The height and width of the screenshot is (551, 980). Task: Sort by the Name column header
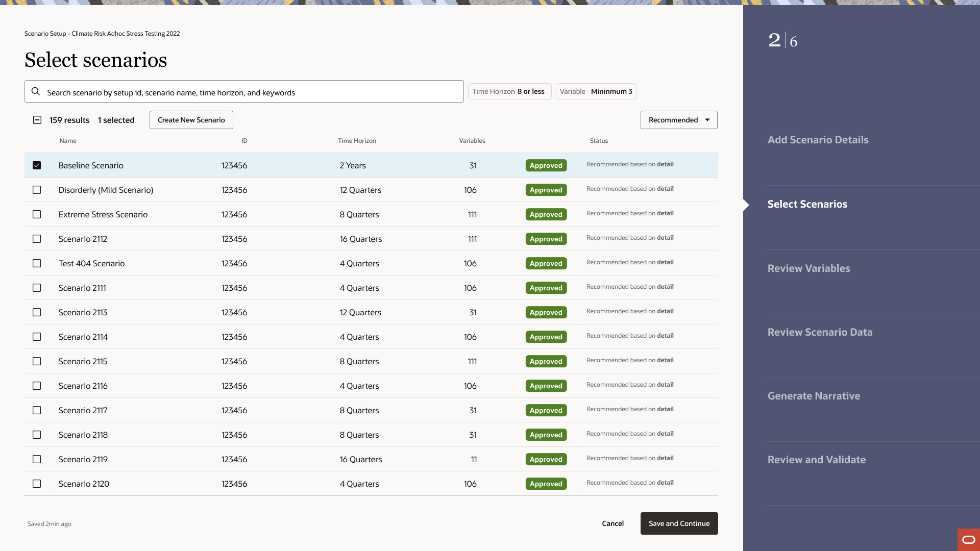(x=68, y=141)
